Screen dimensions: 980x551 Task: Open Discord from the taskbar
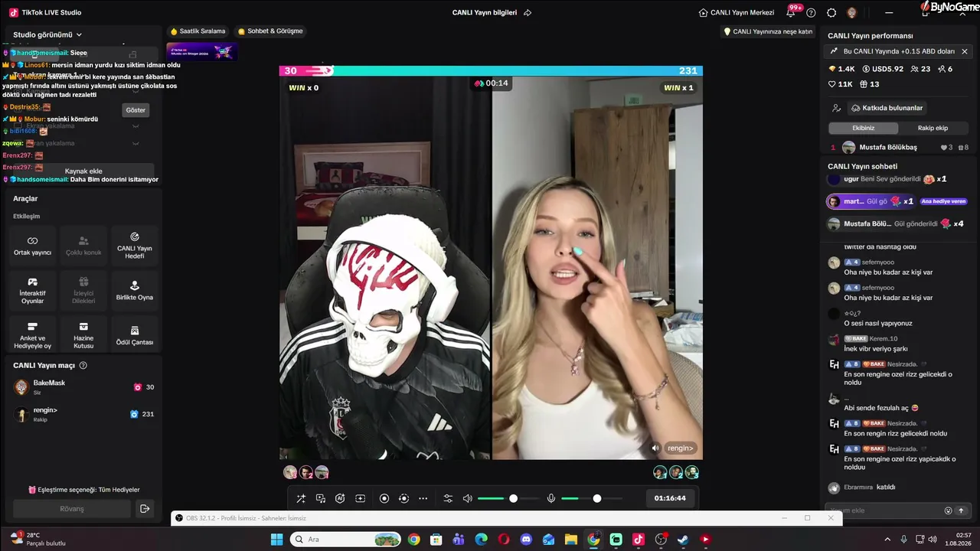tap(526, 540)
